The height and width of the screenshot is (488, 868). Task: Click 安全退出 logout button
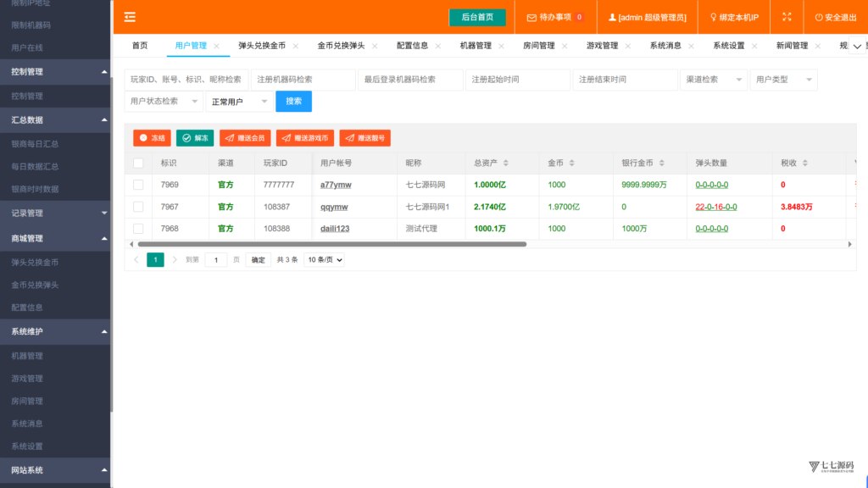tap(836, 17)
